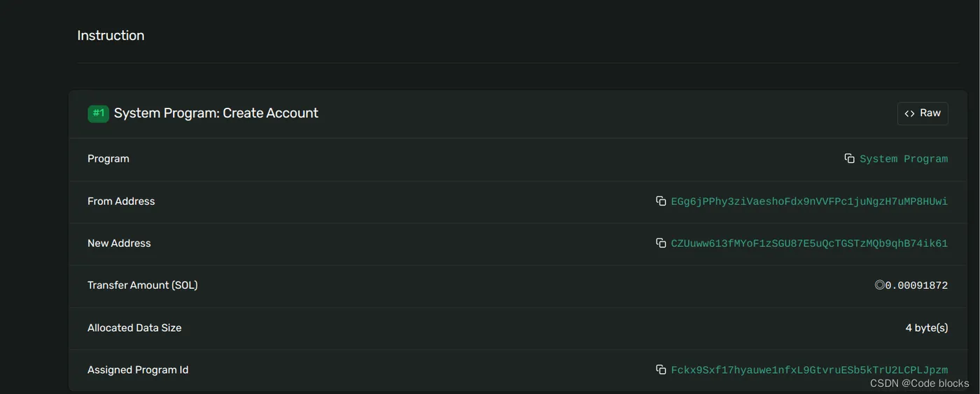This screenshot has width=980, height=394.
Task: Open the CZUuww613fMY… new address link
Action: tap(809, 244)
